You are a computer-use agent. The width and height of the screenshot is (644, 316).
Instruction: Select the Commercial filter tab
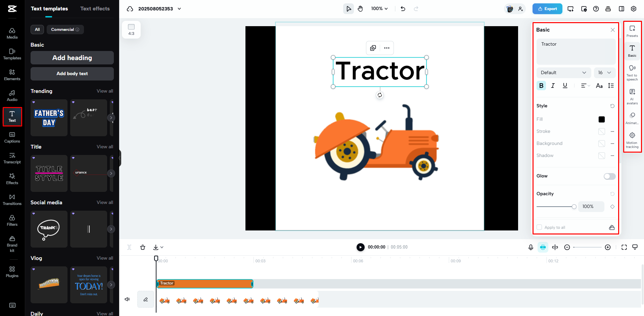pos(65,30)
